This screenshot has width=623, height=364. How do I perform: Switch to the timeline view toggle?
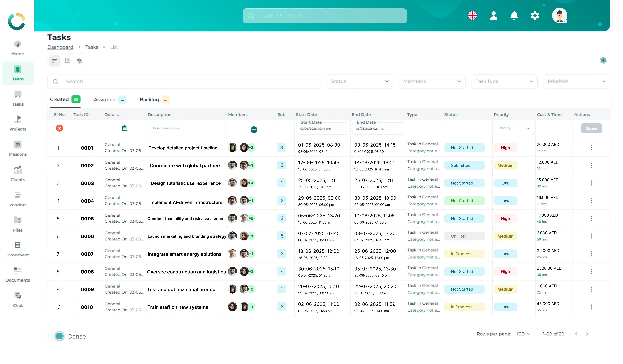tap(79, 61)
